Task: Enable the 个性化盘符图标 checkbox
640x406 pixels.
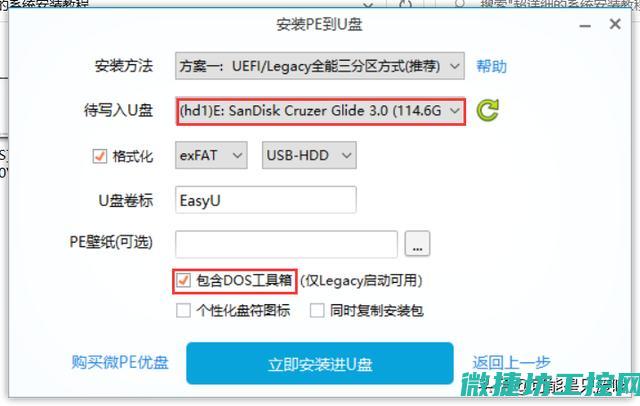Action: 183,311
